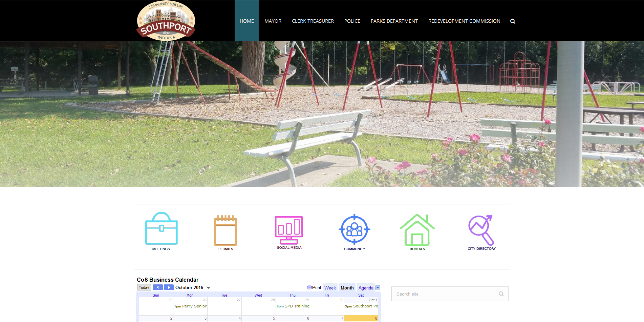Open the Mayor menu item
Screen dimensions: 644x322
(x=273, y=21)
